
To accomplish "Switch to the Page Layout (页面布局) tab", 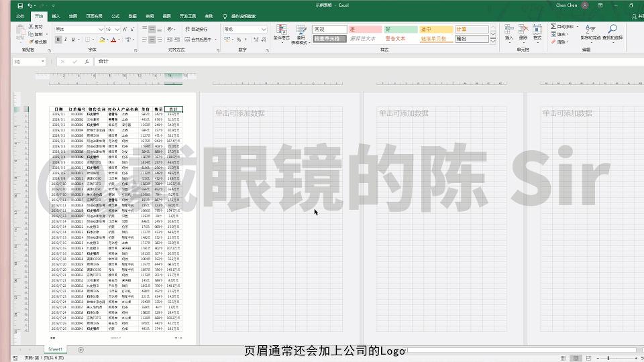I will pyautogui.click(x=94, y=16).
